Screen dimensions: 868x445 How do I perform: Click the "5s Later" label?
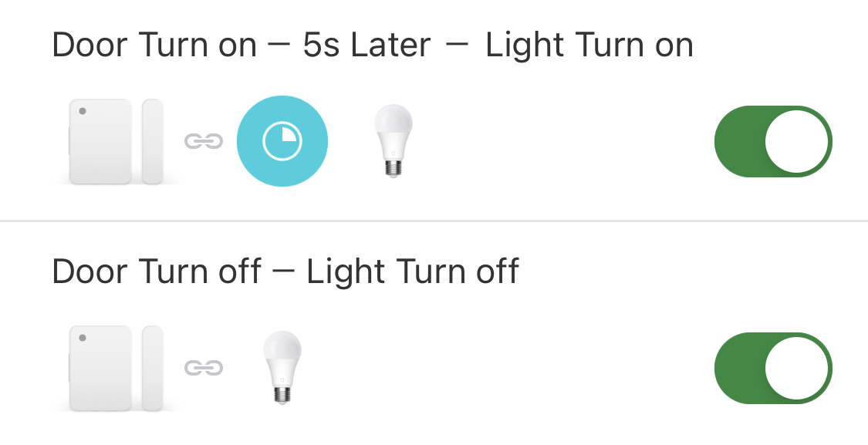tap(366, 46)
